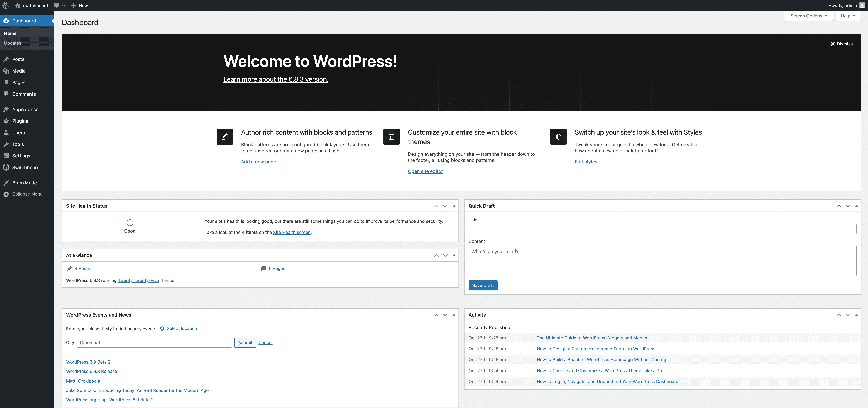868x408 pixels.
Task: Select Updates in the sidebar menu
Action: pyautogui.click(x=13, y=43)
